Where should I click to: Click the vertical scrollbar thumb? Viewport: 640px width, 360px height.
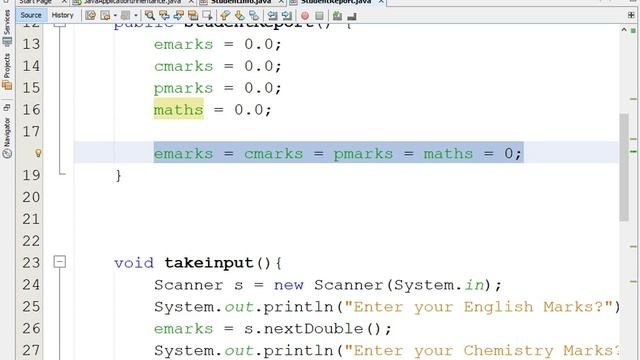pyautogui.click(x=624, y=167)
